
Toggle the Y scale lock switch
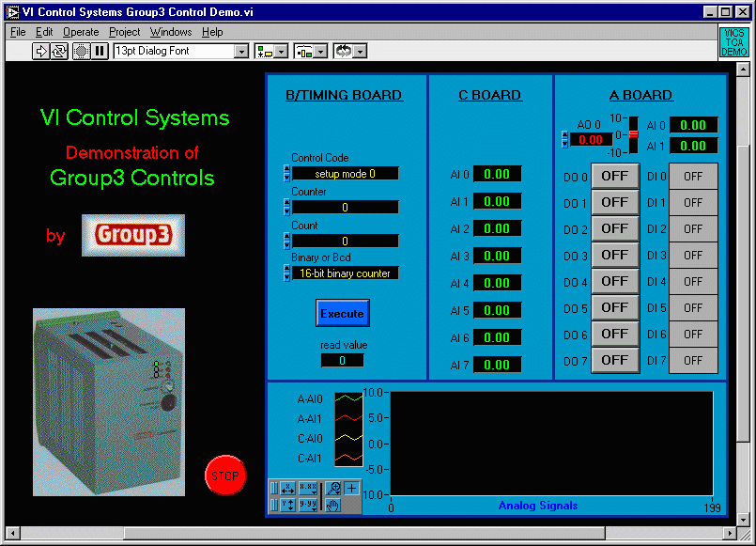pyautogui.click(x=274, y=505)
